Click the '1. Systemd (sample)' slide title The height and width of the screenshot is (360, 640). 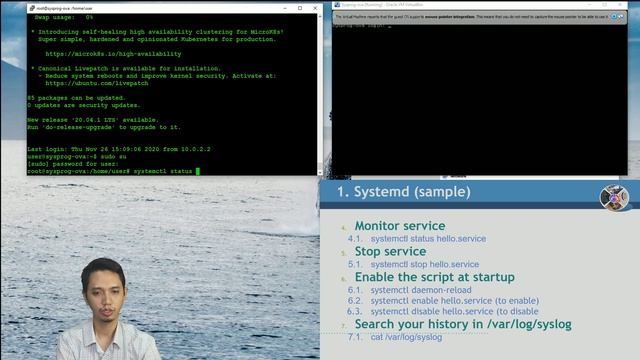[x=404, y=192]
